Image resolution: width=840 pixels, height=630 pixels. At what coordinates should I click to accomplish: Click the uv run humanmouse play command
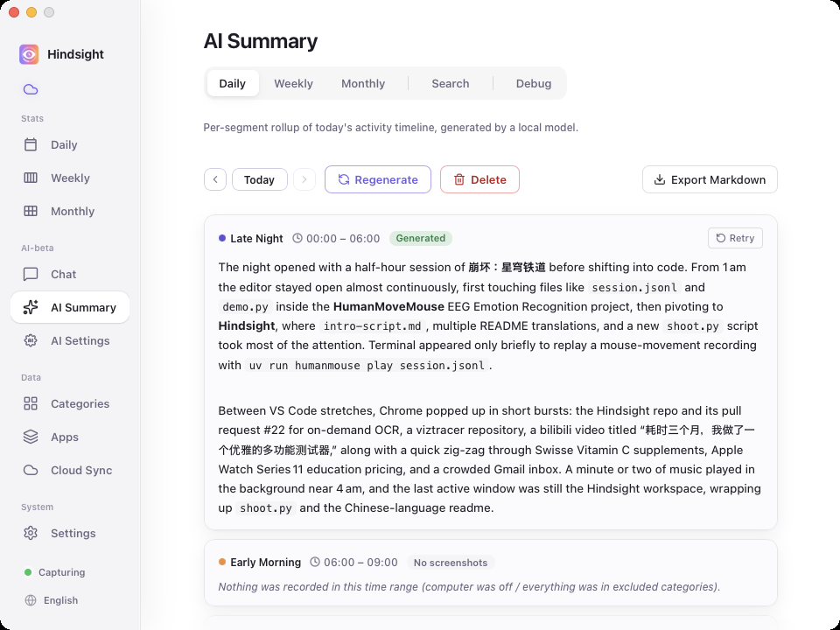[367, 366]
